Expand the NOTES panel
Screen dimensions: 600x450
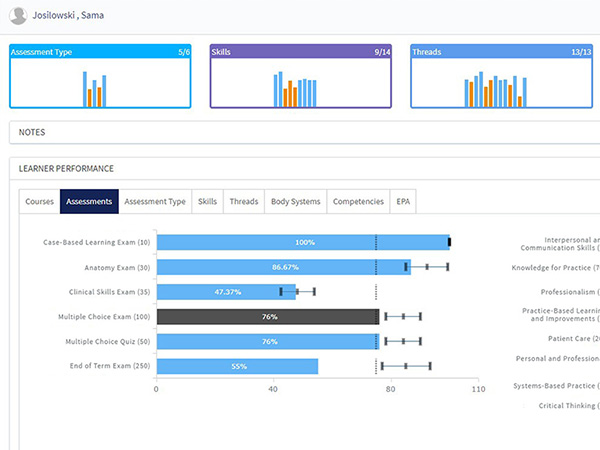pos(305,132)
